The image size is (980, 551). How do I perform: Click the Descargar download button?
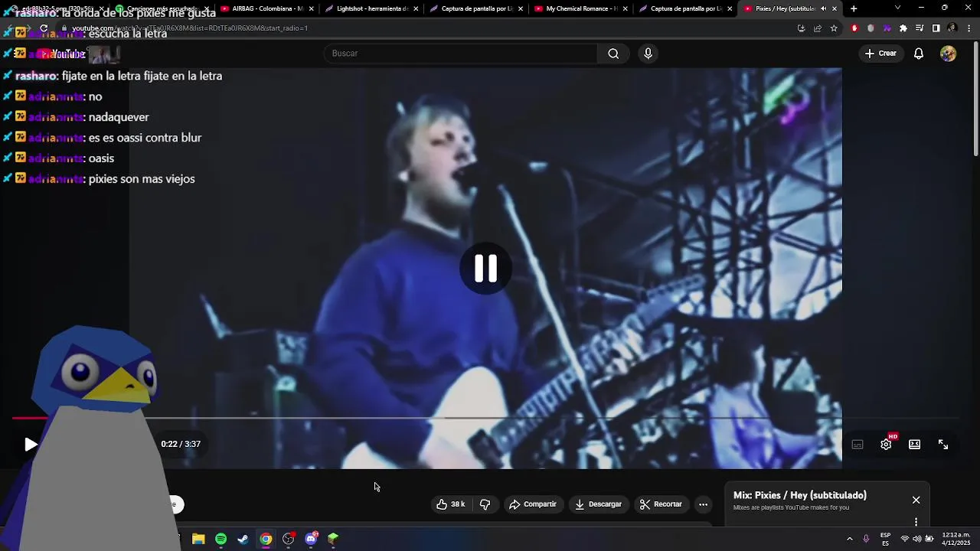tap(598, 504)
